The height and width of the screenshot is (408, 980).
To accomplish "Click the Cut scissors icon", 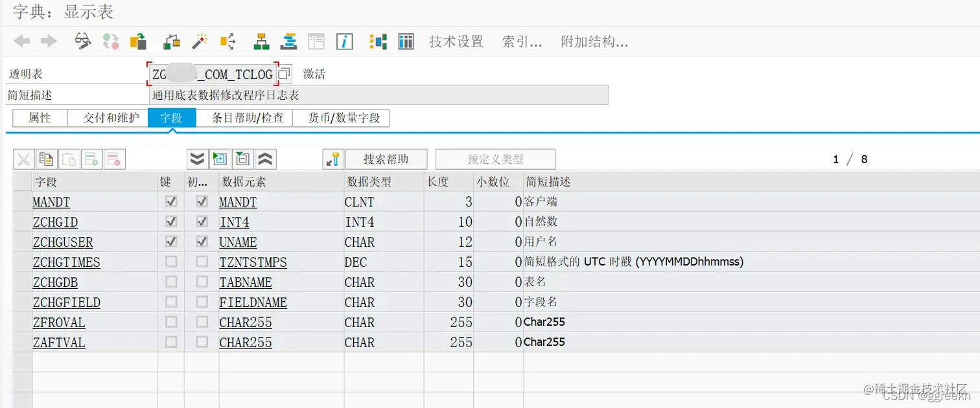I will pyautogui.click(x=24, y=159).
